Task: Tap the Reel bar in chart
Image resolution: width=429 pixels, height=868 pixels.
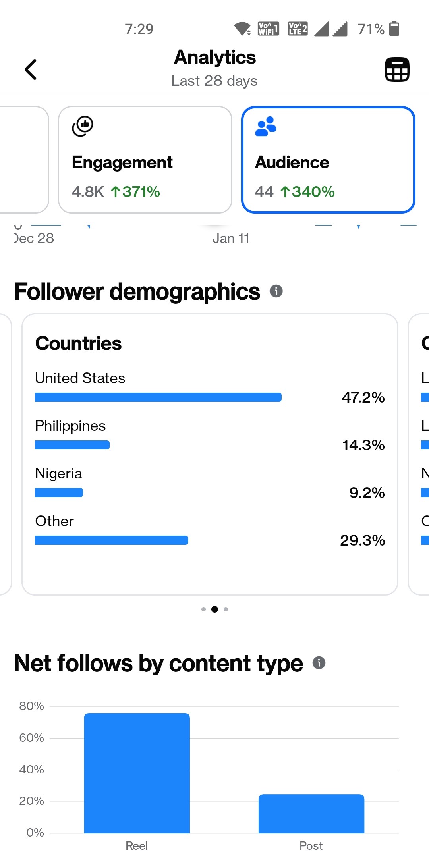Action: coord(137,773)
